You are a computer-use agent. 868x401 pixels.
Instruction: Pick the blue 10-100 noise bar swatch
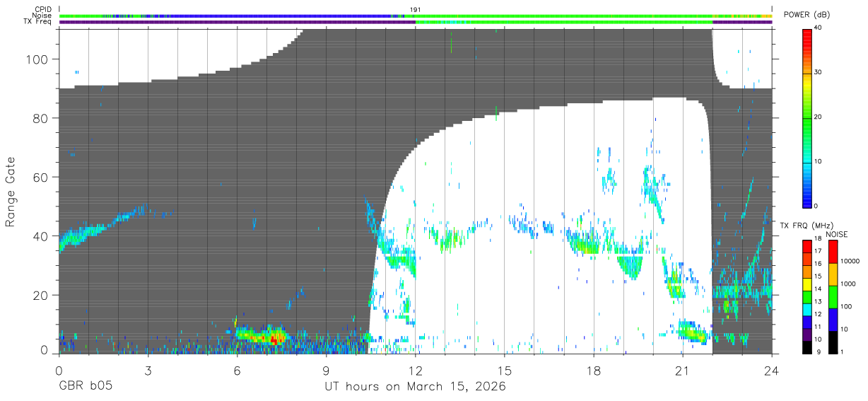832,319
